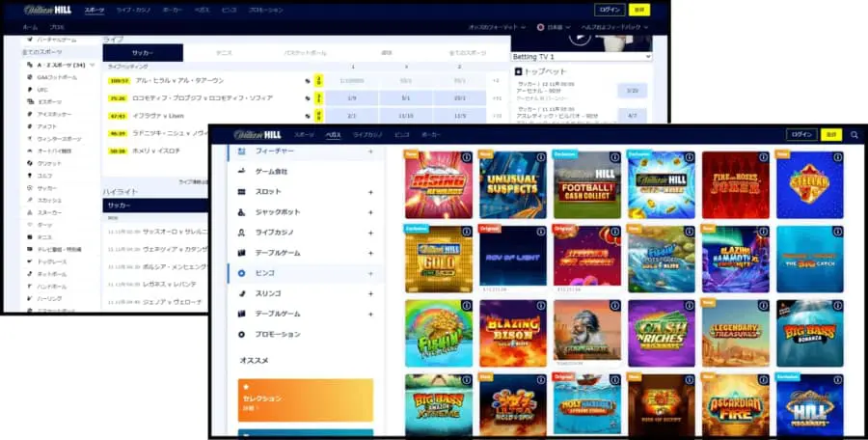868x440 pixels.
Task: Click yellow register button in sports window
Action: [x=639, y=10]
